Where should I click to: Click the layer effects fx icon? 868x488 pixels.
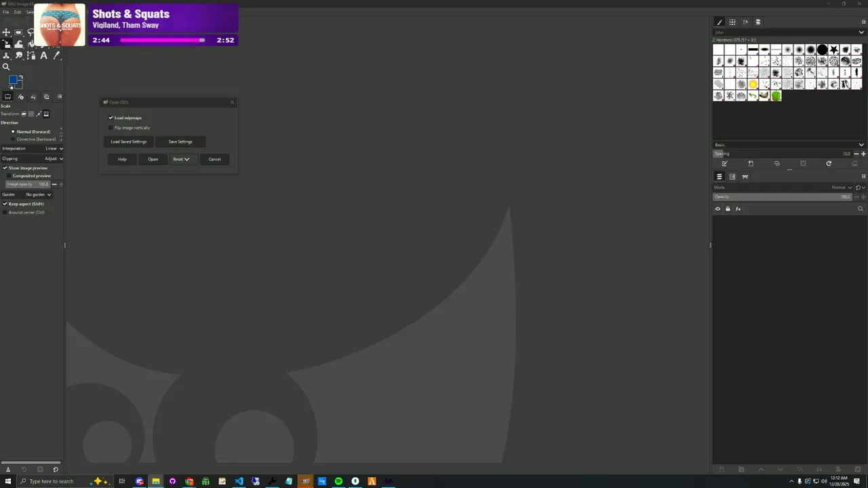(x=738, y=209)
